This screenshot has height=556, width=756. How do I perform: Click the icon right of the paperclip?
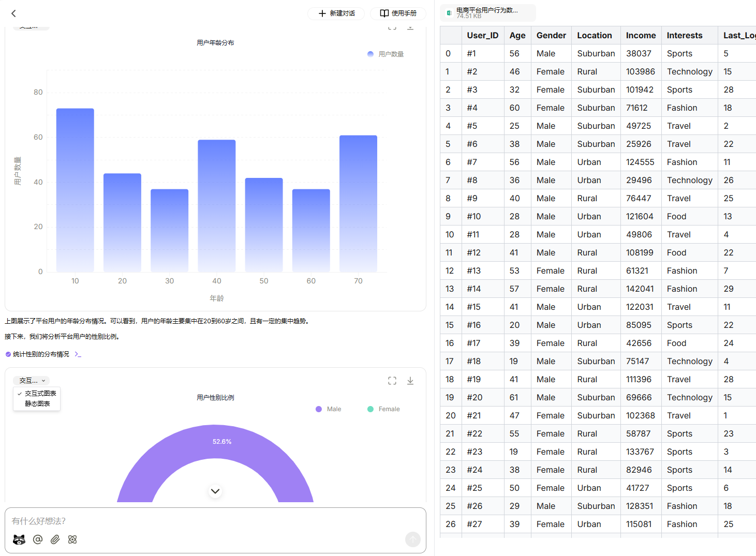tap(72, 539)
